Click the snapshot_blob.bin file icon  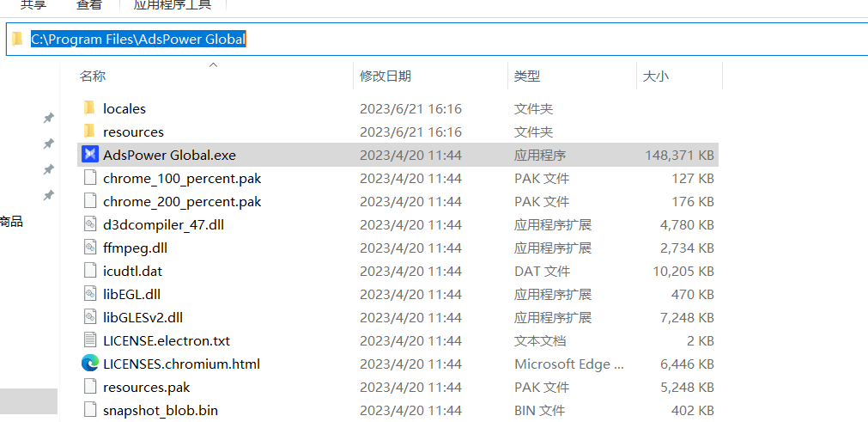[x=89, y=410]
